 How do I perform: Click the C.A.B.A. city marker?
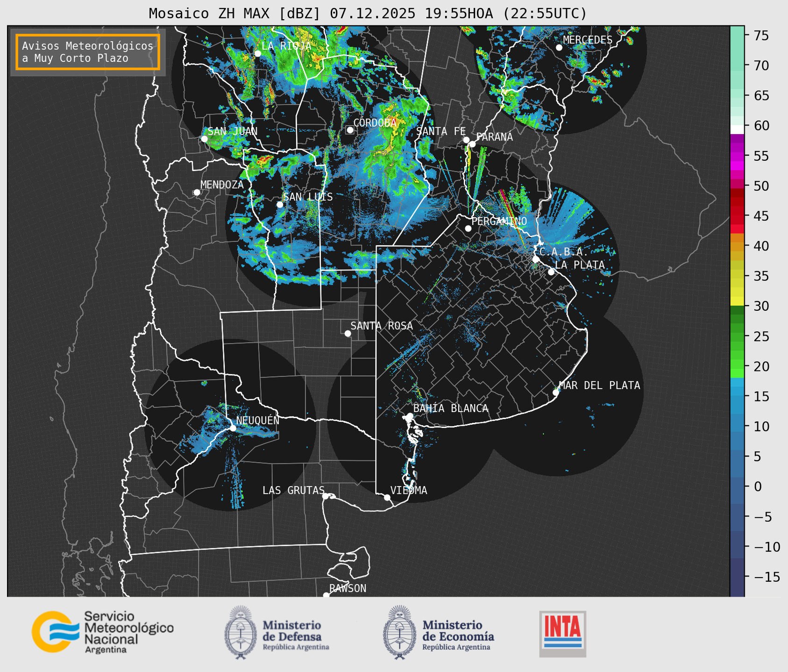coord(536,259)
